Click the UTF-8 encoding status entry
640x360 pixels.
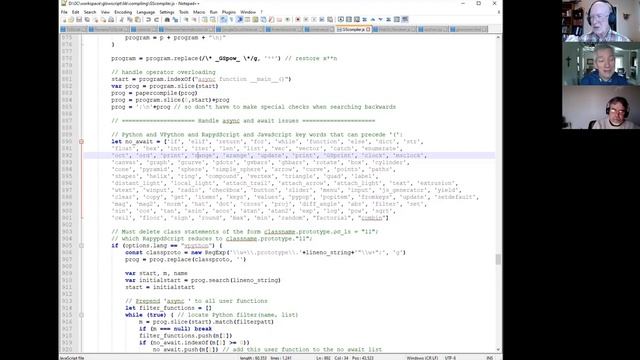[450, 358]
